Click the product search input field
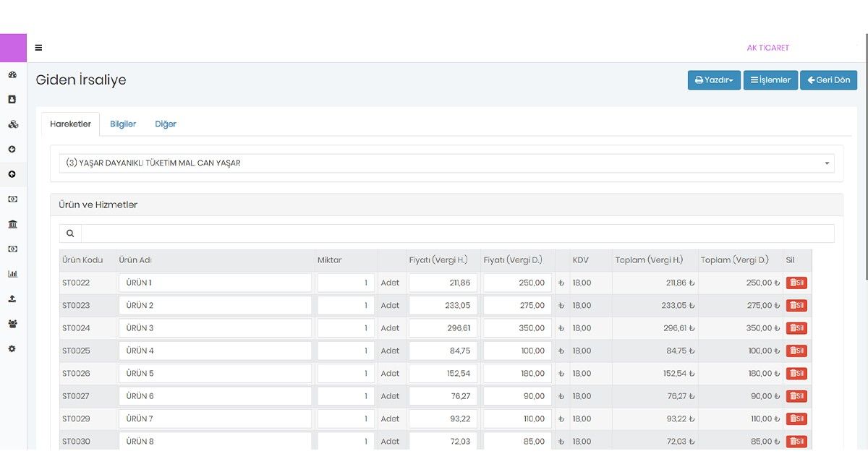The image size is (868, 472). tap(457, 233)
